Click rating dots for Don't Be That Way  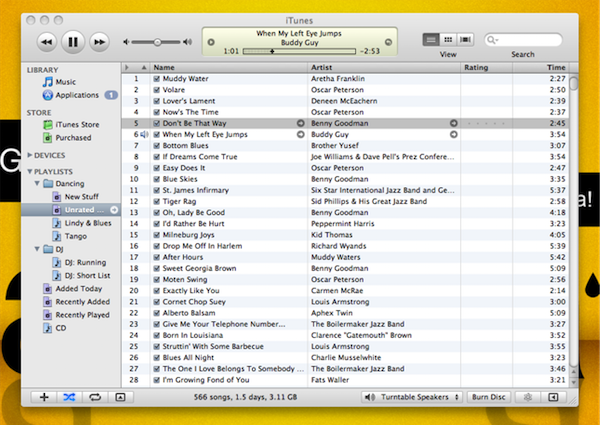point(486,124)
